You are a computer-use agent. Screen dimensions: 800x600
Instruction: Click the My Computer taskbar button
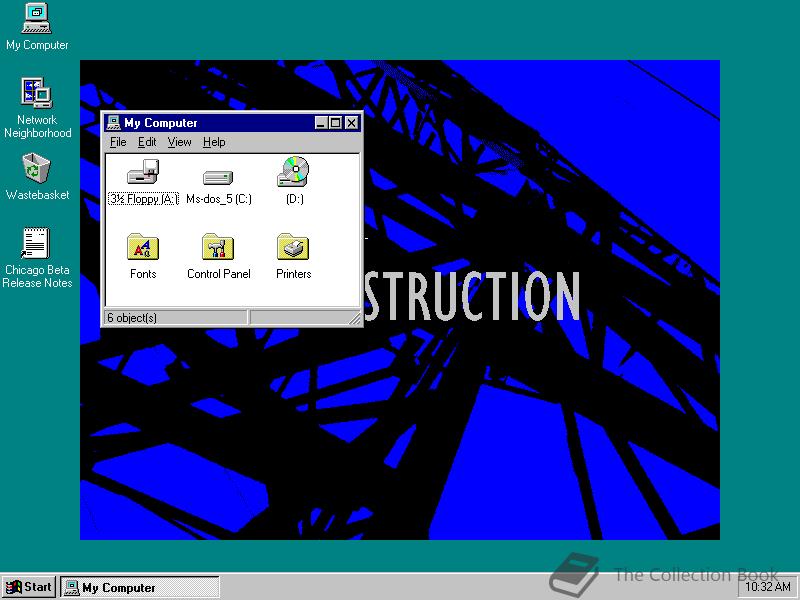[140, 587]
